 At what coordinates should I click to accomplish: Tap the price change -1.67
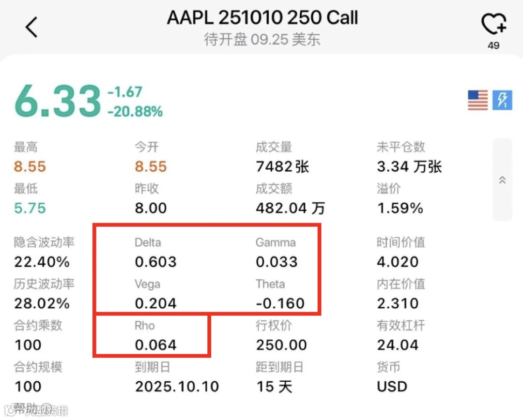pos(125,91)
